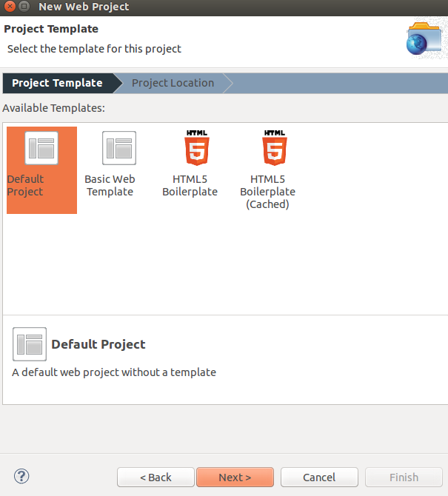
Task: Click the bold 'Default Project' description heading
Action: (x=98, y=344)
